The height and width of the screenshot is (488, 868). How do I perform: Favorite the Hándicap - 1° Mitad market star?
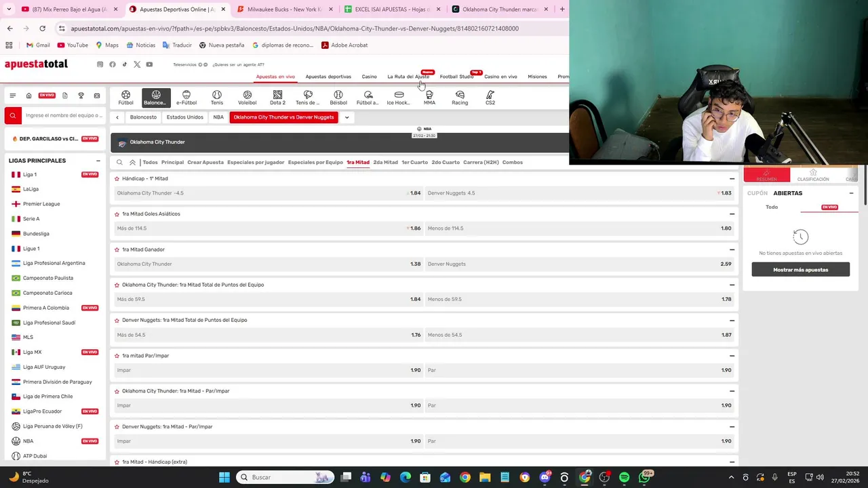tap(117, 179)
